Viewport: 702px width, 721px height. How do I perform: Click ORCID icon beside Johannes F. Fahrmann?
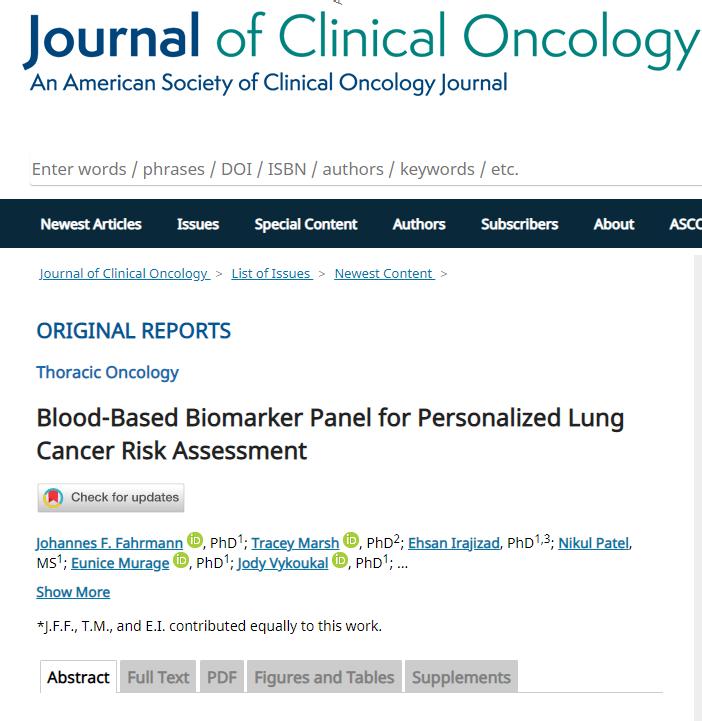(194, 541)
